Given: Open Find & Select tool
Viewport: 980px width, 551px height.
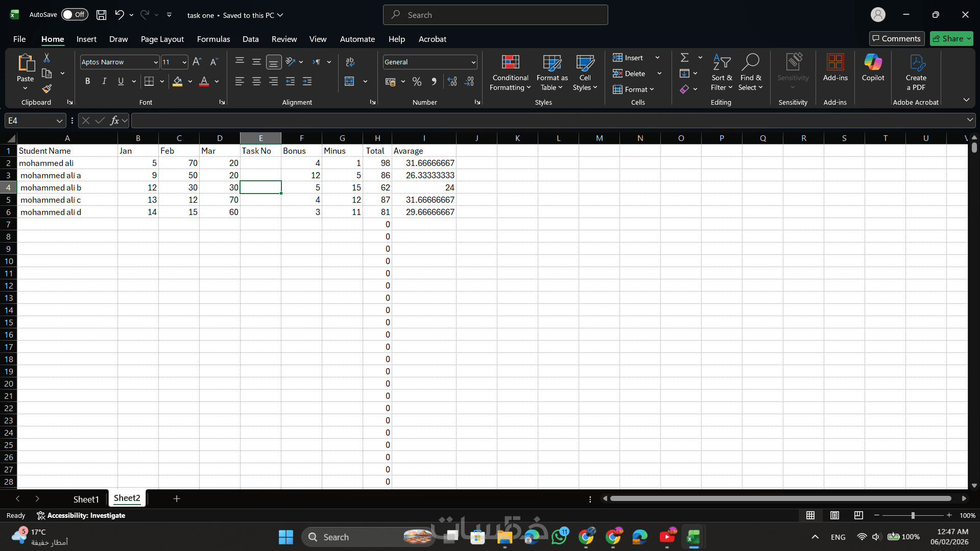Looking at the screenshot, I should (x=750, y=73).
